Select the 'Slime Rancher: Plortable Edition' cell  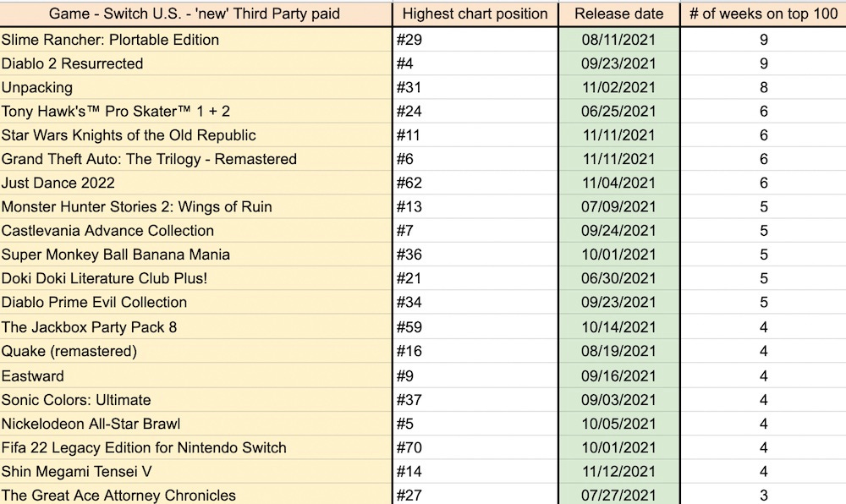click(x=195, y=40)
